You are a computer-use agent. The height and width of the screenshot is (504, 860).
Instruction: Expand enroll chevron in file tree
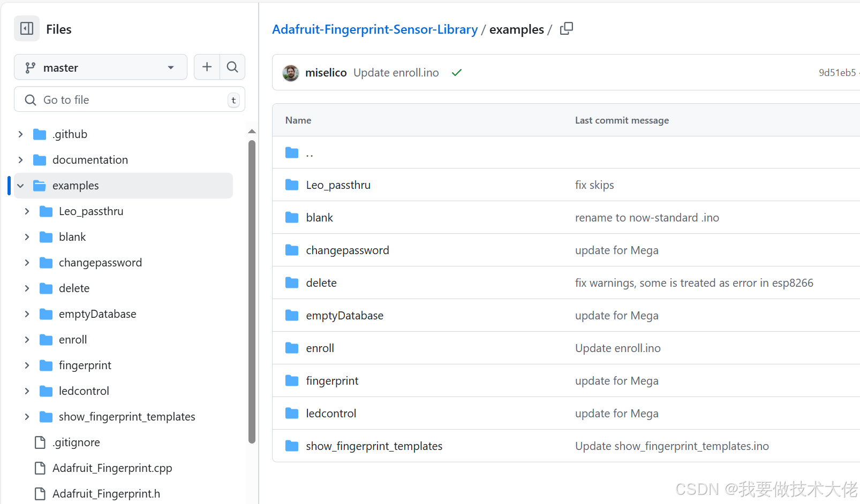pyautogui.click(x=27, y=340)
